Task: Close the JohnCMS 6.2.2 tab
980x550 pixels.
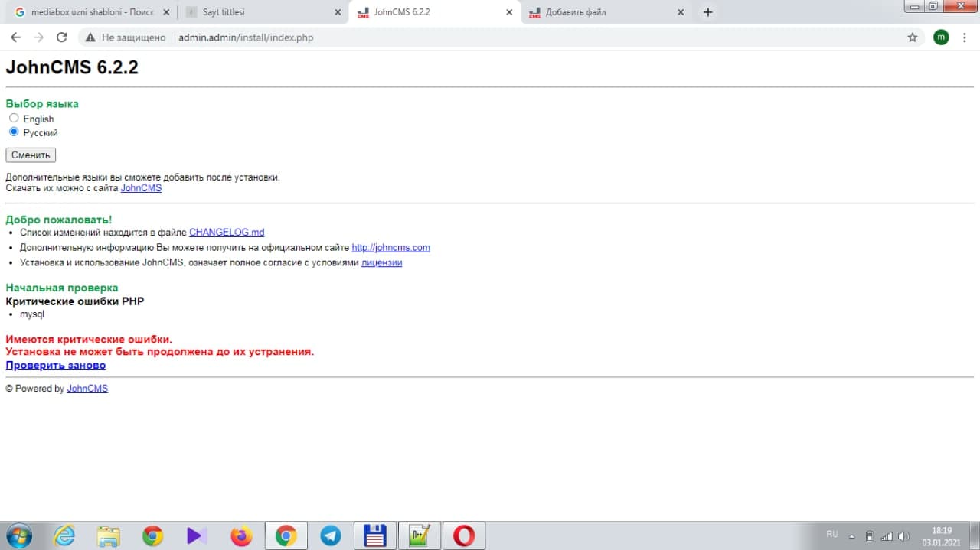Action: pos(510,12)
